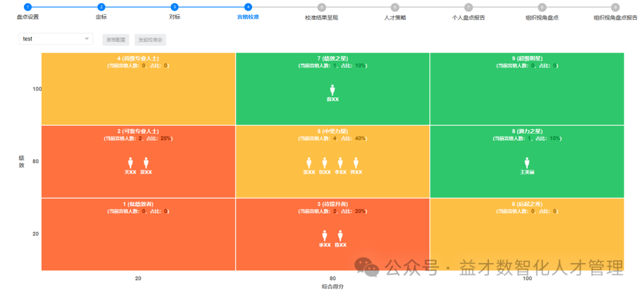Click the gray step 5 circle
The height and width of the screenshot is (294, 644).
pyautogui.click(x=321, y=7)
